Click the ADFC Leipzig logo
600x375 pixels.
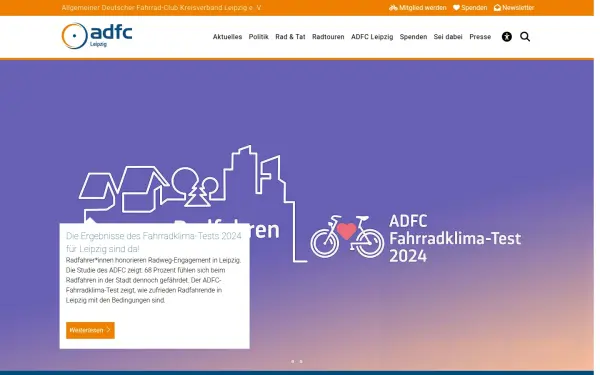(x=97, y=36)
